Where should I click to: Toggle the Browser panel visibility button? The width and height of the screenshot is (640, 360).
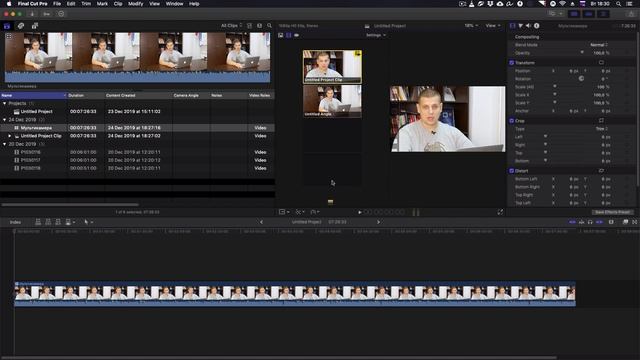point(574,14)
